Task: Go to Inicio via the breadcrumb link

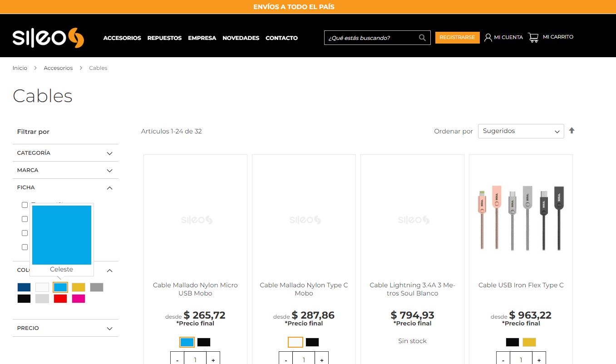Action: point(20,68)
